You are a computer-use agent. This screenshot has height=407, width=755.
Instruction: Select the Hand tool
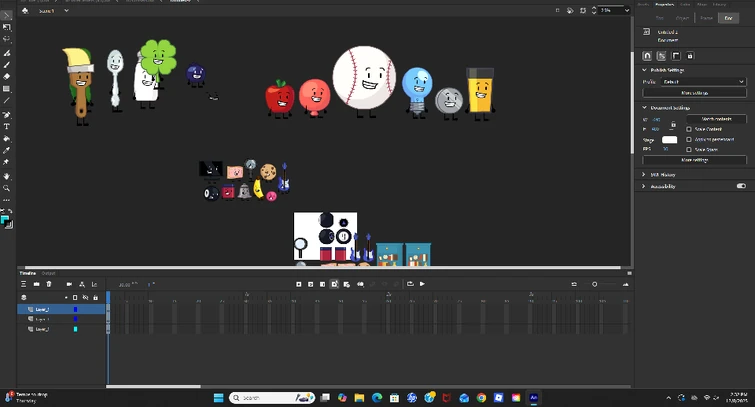point(7,176)
